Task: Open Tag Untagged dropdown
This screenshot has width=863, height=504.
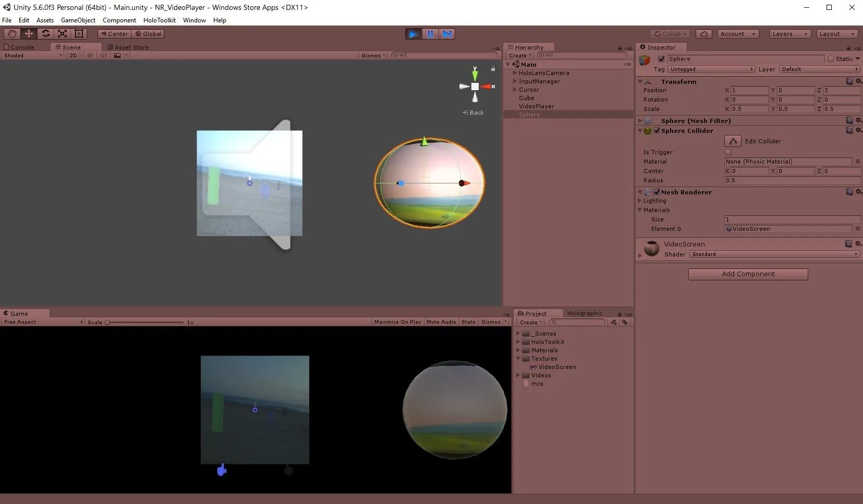Action: tap(711, 69)
